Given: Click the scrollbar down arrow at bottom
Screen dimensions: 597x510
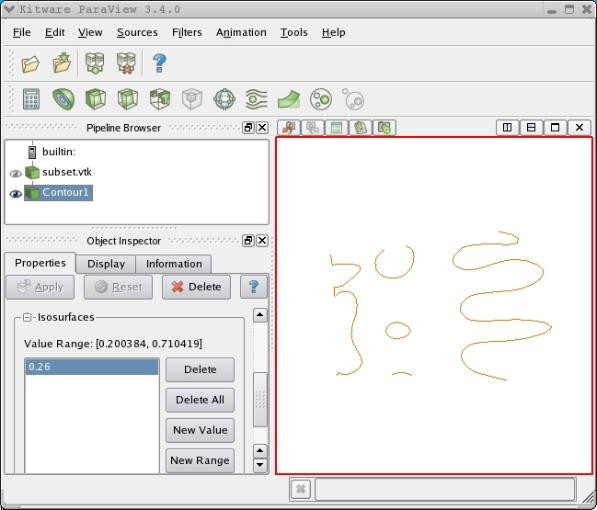Looking at the screenshot, I should [x=260, y=465].
